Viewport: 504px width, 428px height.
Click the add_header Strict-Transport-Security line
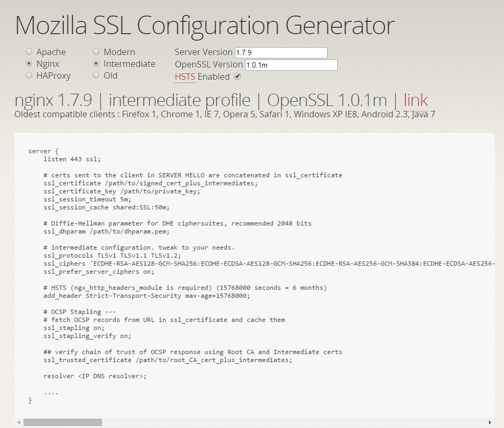coord(146,296)
